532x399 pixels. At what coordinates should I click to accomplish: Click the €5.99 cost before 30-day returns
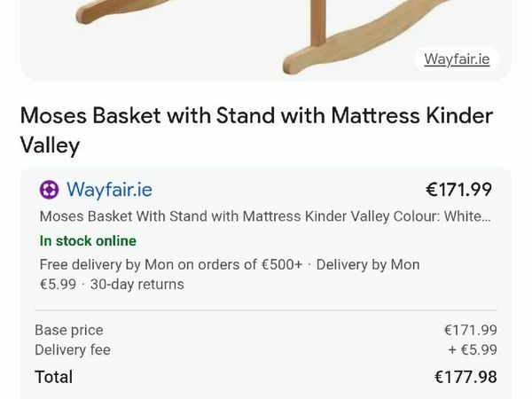click(58, 285)
